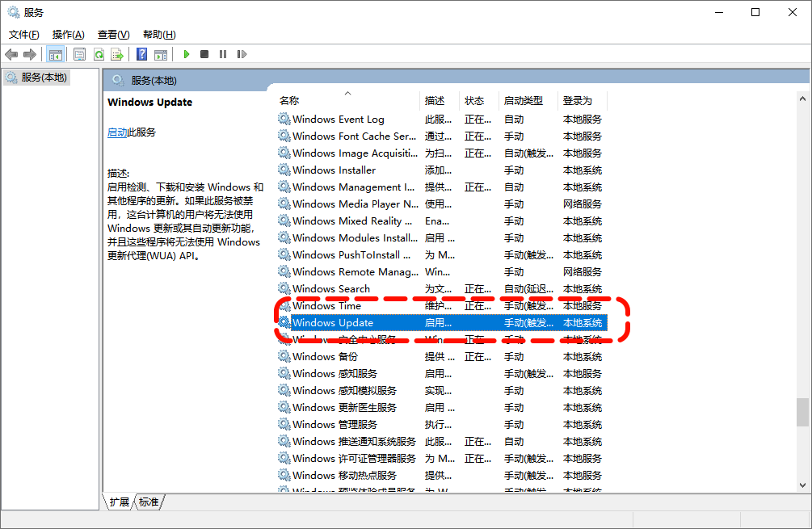Stop the service with the square stop button
This screenshot has height=529, width=812.
point(204,54)
